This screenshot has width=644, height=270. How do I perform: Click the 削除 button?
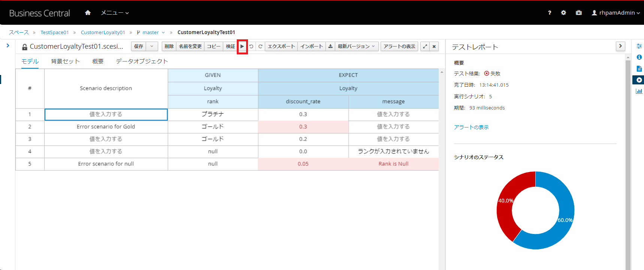point(169,46)
